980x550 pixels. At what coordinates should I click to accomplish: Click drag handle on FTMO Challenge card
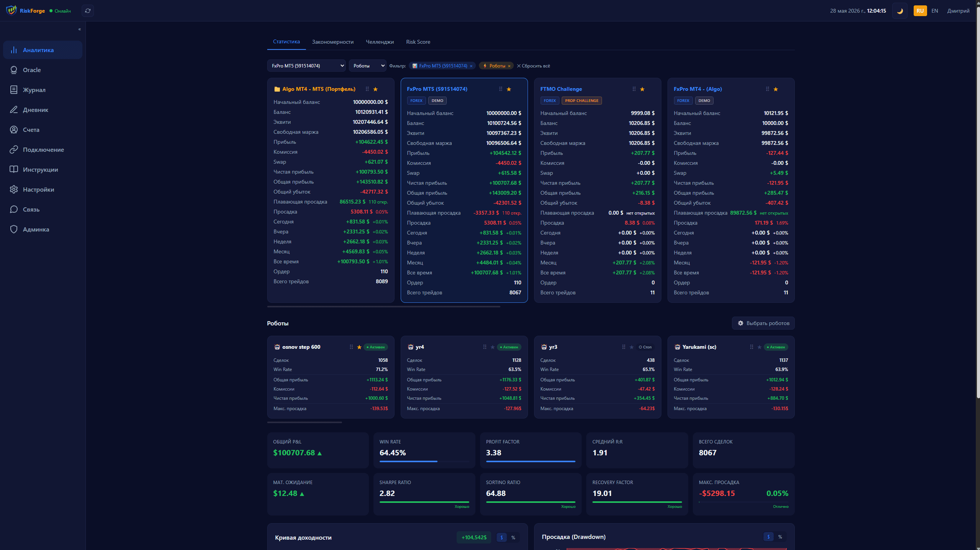pos(634,89)
